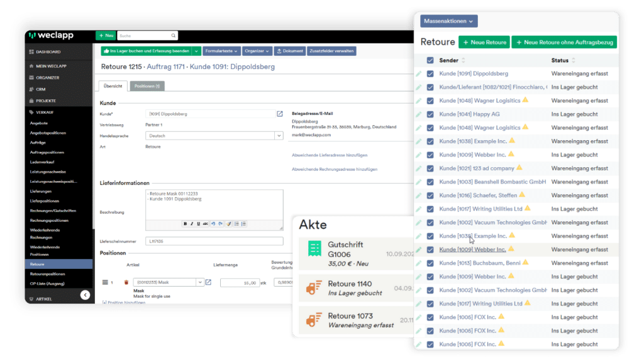Uncheck the Kunde [1091] Dippoldsberg row checkbox

[430, 74]
